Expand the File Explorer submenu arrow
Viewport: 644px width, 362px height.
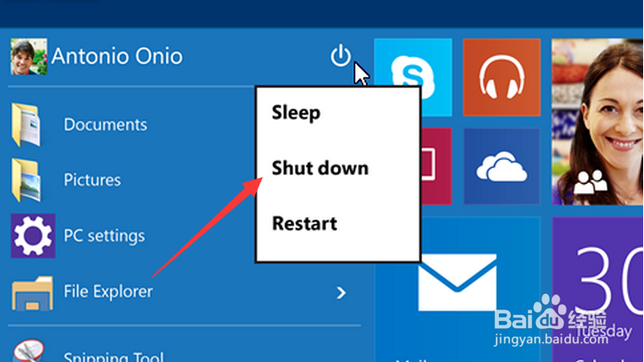click(x=341, y=292)
